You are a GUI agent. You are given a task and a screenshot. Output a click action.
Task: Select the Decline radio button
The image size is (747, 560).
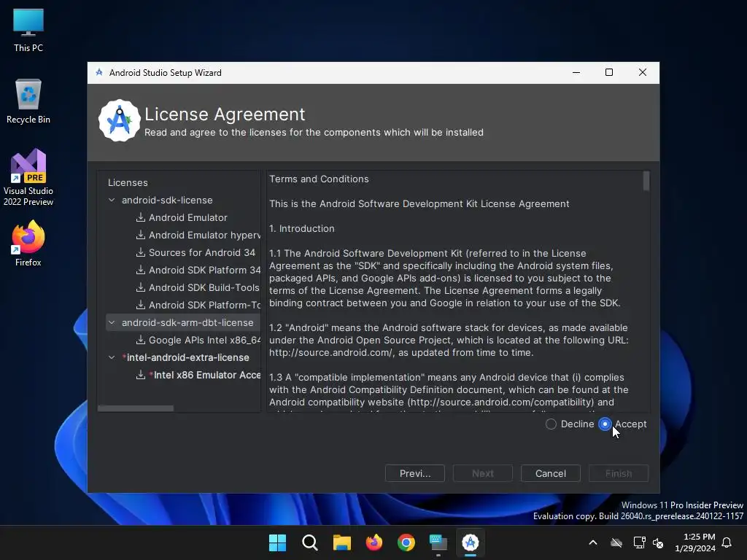click(x=551, y=424)
